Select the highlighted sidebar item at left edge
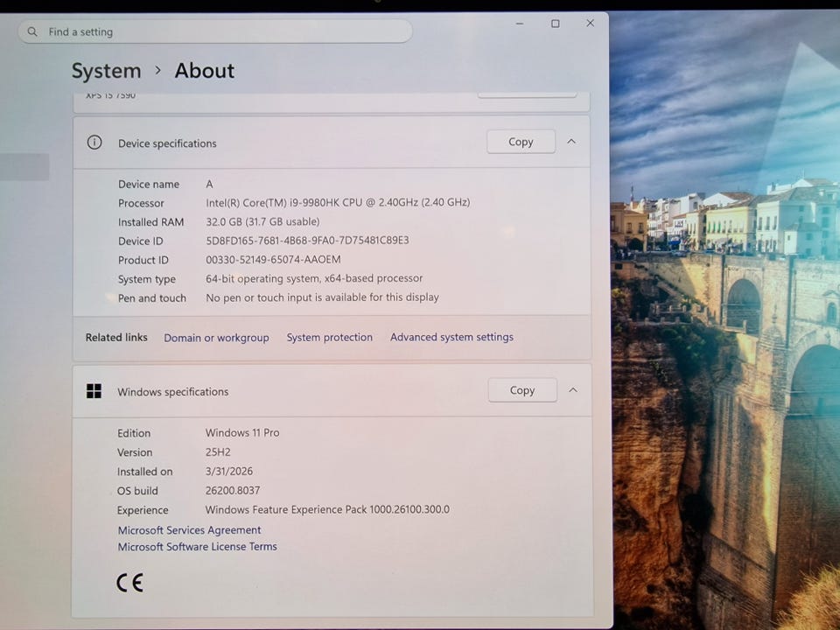The height and width of the screenshot is (630, 840). click(x=24, y=166)
